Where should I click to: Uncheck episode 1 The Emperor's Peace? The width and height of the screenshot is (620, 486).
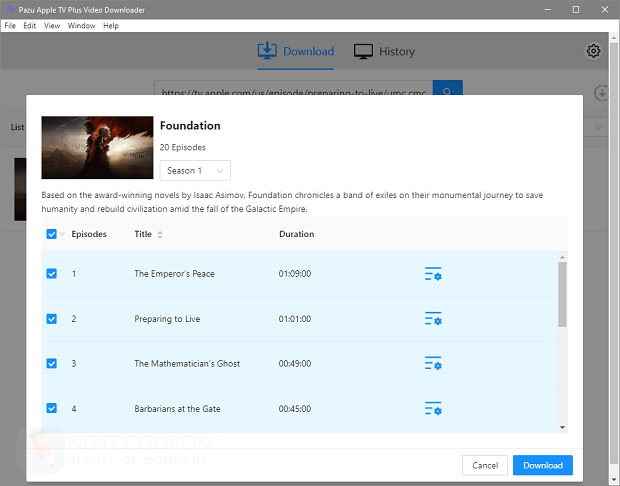point(51,274)
